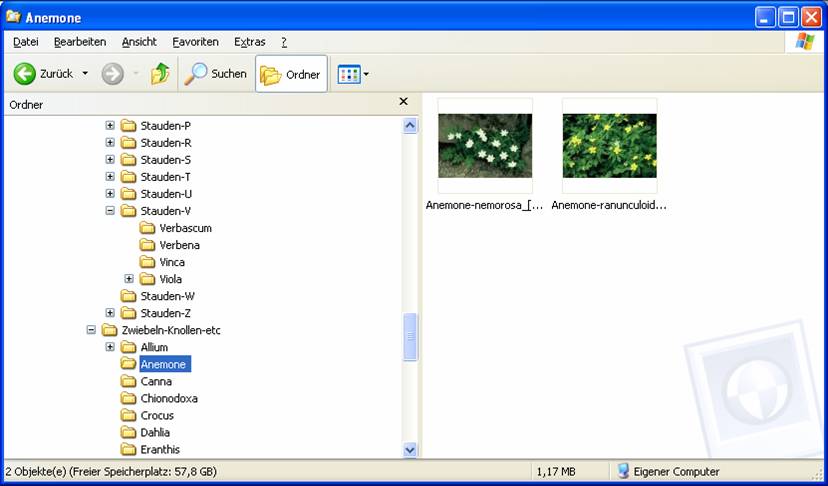The width and height of the screenshot is (828, 486).
Task: Open the Datei menu
Action: (26, 42)
